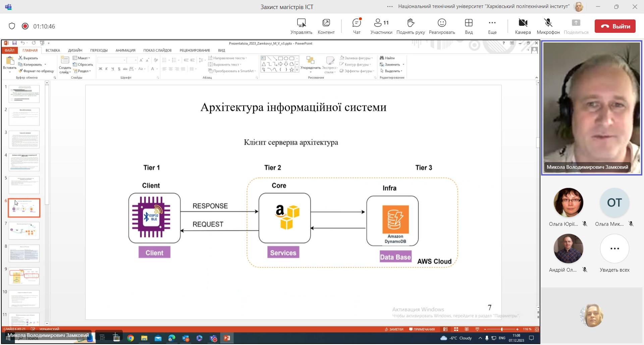Open the 'Увидеть всех' participants overflow
This screenshot has height=345, width=644.
(x=614, y=249)
